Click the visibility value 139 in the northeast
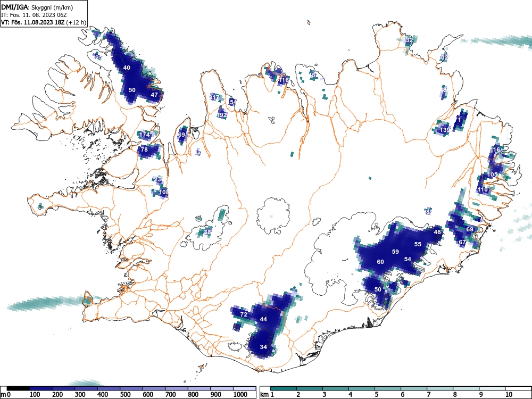Screen dimensions: 532x399 tap(445, 130)
